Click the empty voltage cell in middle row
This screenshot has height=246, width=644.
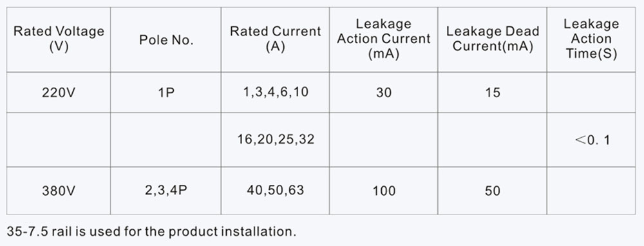[59, 140]
